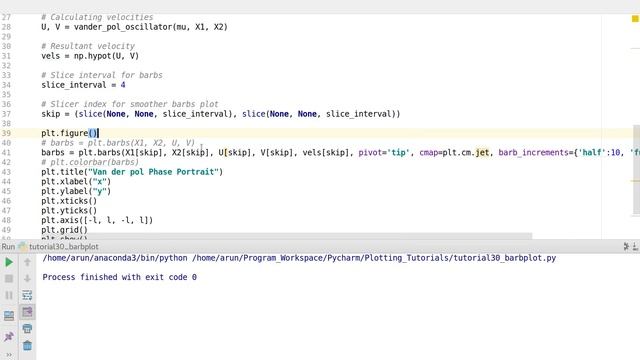
Task: Click 'vander_pol_oscillator' function call
Action: tap(123, 27)
